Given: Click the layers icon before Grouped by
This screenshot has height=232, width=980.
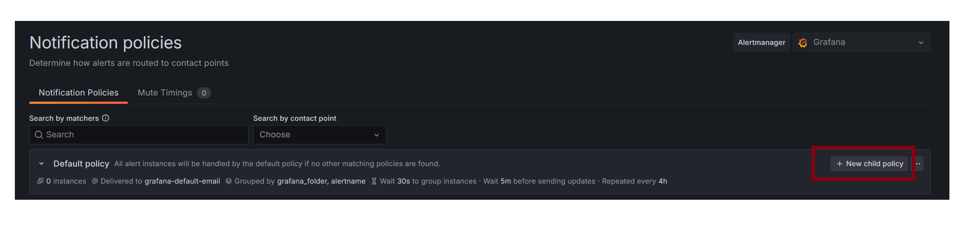Looking at the screenshot, I should [x=229, y=181].
